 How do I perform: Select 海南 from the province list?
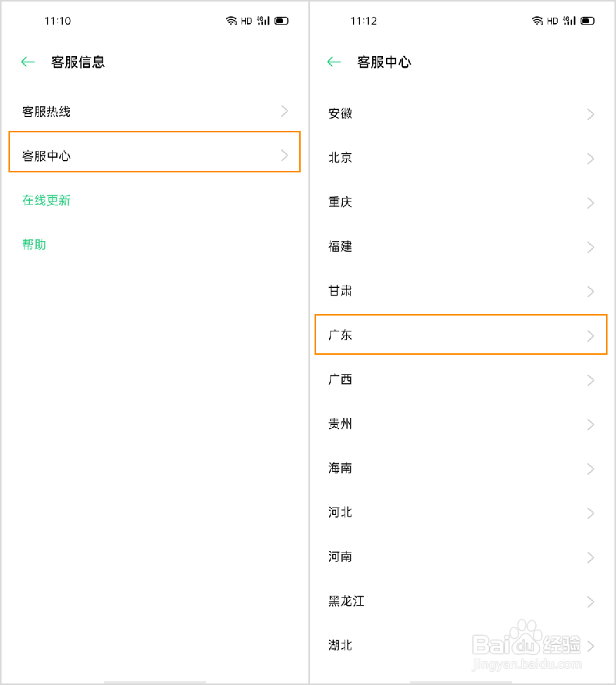click(461, 468)
